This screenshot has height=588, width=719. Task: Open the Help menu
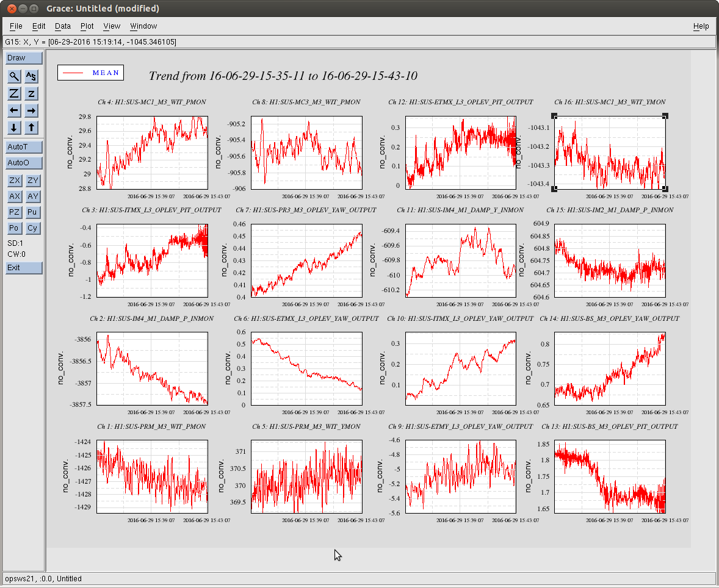pos(701,26)
